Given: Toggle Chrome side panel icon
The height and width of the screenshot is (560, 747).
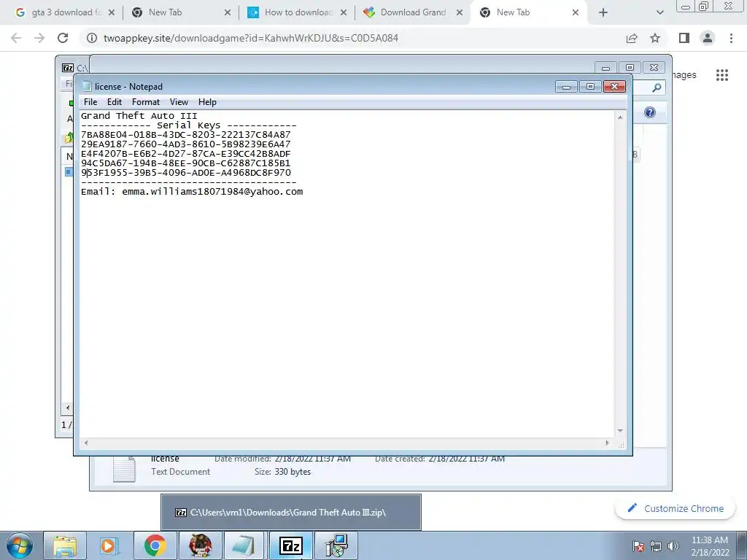Looking at the screenshot, I should tap(684, 38).
